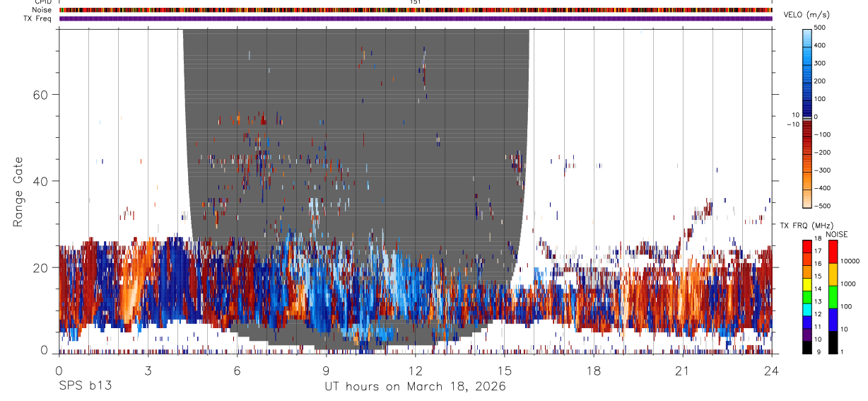Select the purple TX Freq strip above the plot

[x=416, y=18]
